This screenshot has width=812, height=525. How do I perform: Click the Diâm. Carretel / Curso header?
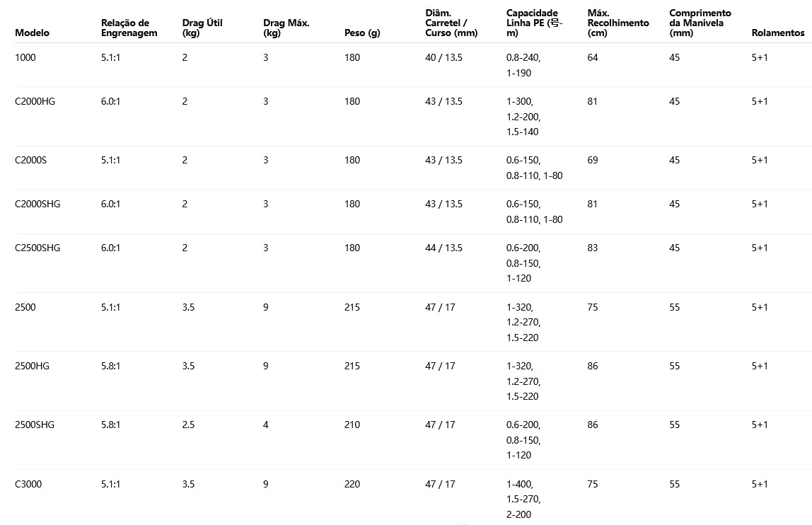(451, 23)
